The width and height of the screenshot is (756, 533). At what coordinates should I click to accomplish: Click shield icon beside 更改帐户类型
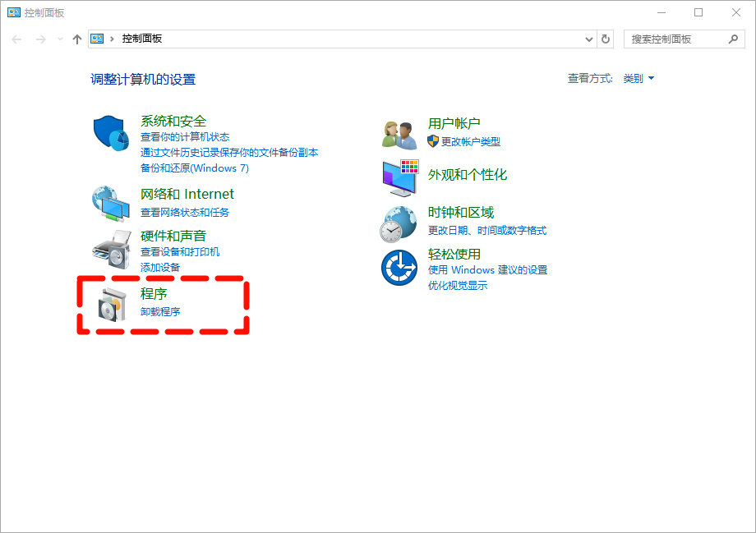[x=433, y=141]
